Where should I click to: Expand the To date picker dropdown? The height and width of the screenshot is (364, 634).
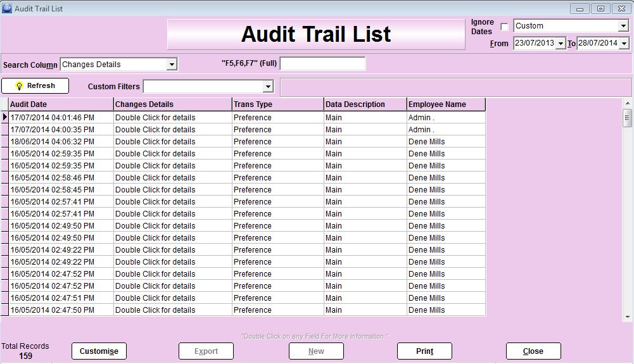click(624, 44)
